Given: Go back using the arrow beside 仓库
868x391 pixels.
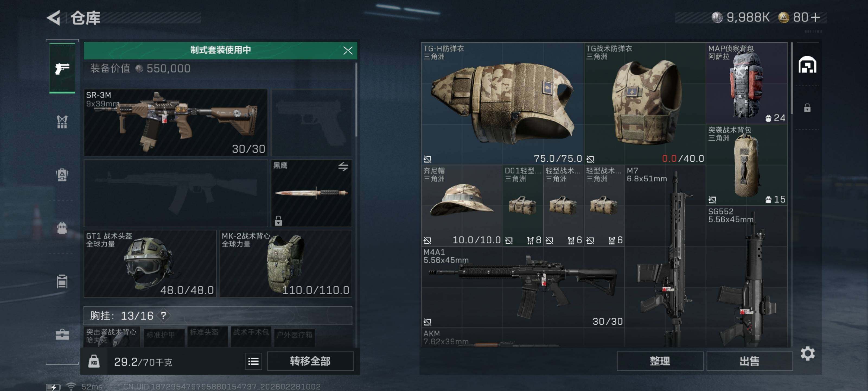Looking at the screenshot, I should (x=54, y=18).
